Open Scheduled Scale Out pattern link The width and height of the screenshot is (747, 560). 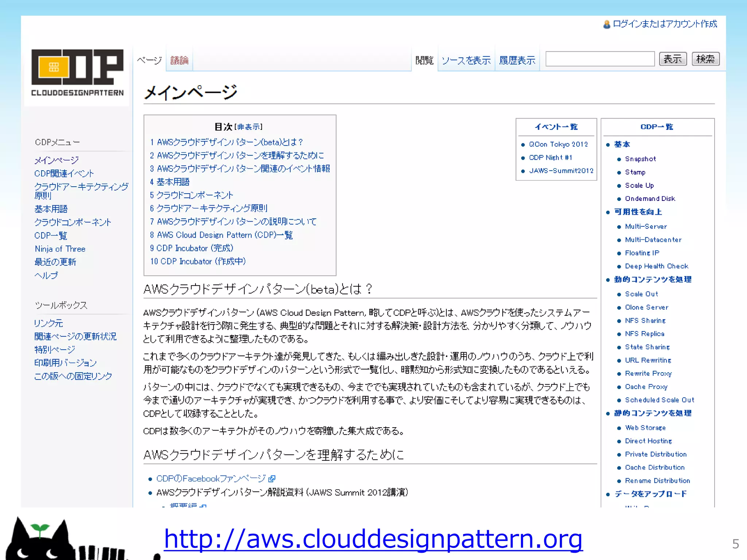point(659,400)
